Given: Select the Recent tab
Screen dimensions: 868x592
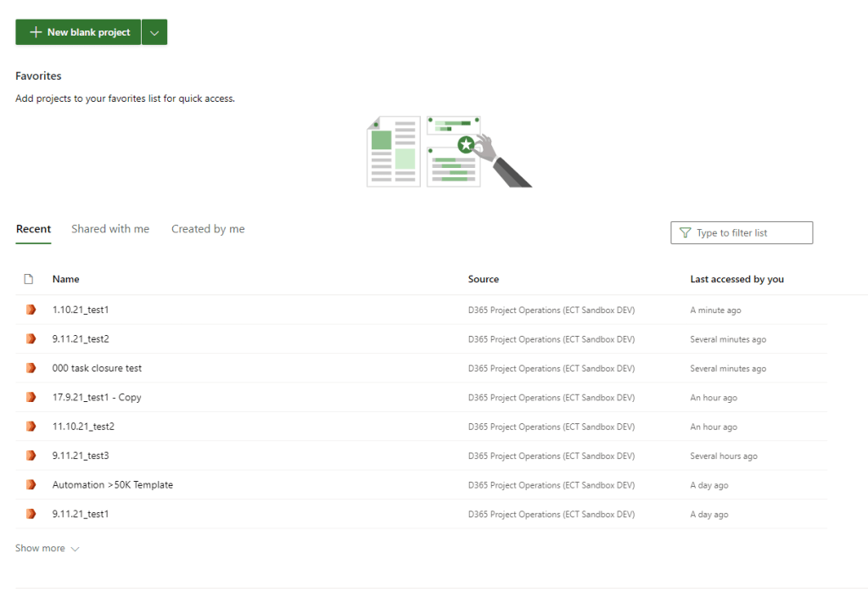Looking at the screenshot, I should coord(33,229).
